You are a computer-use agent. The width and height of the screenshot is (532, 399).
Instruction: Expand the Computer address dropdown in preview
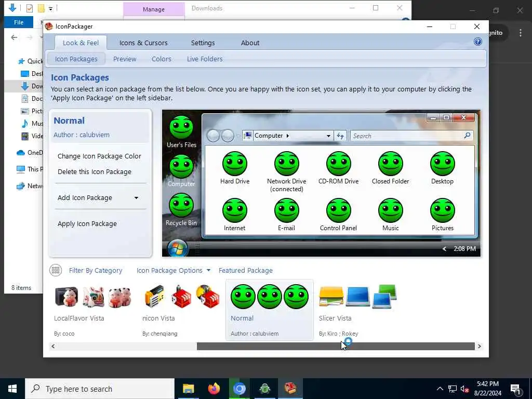328,136
